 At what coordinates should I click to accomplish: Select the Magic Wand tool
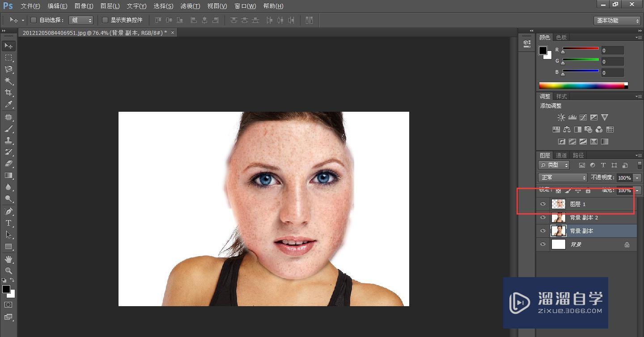point(8,81)
